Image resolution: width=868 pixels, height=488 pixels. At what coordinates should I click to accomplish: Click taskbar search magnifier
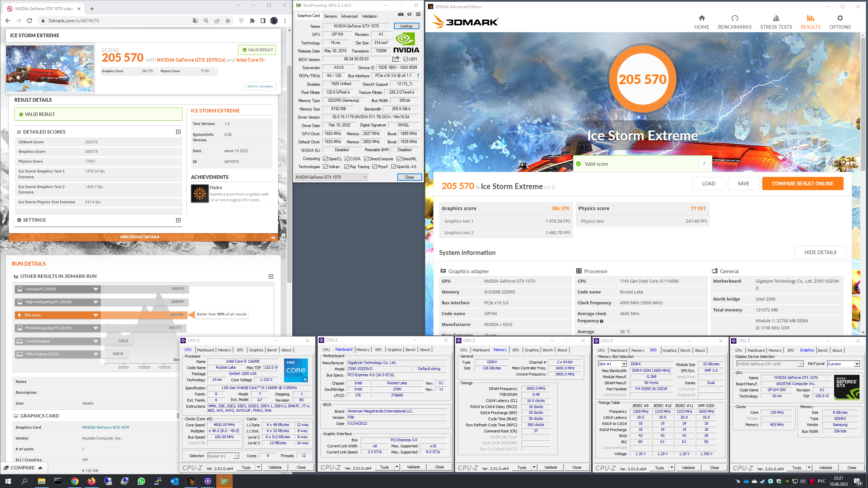(x=24, y=481)
